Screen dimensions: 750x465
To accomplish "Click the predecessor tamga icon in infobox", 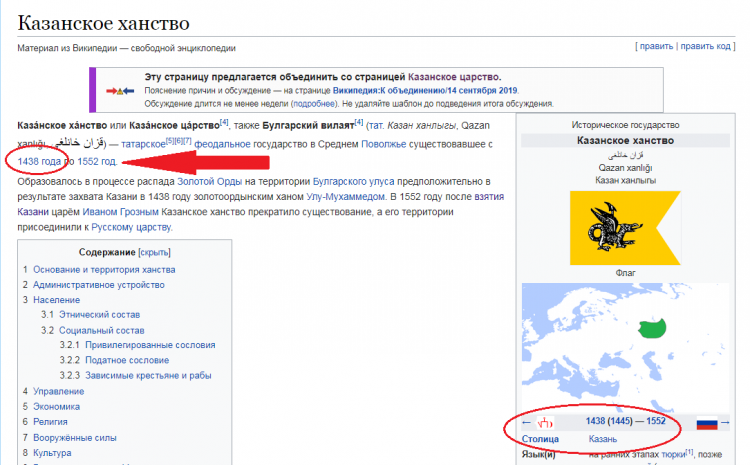I will 544,423.
